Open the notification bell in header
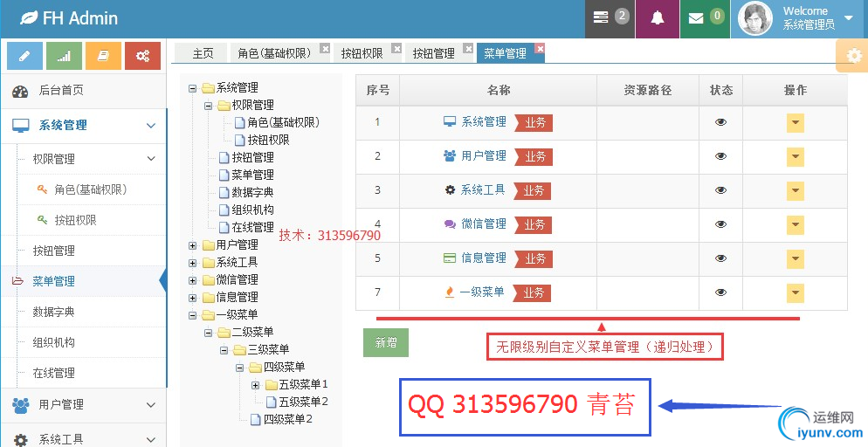The height and width of the screenshot is (447, 868). [x=657, y=18]
